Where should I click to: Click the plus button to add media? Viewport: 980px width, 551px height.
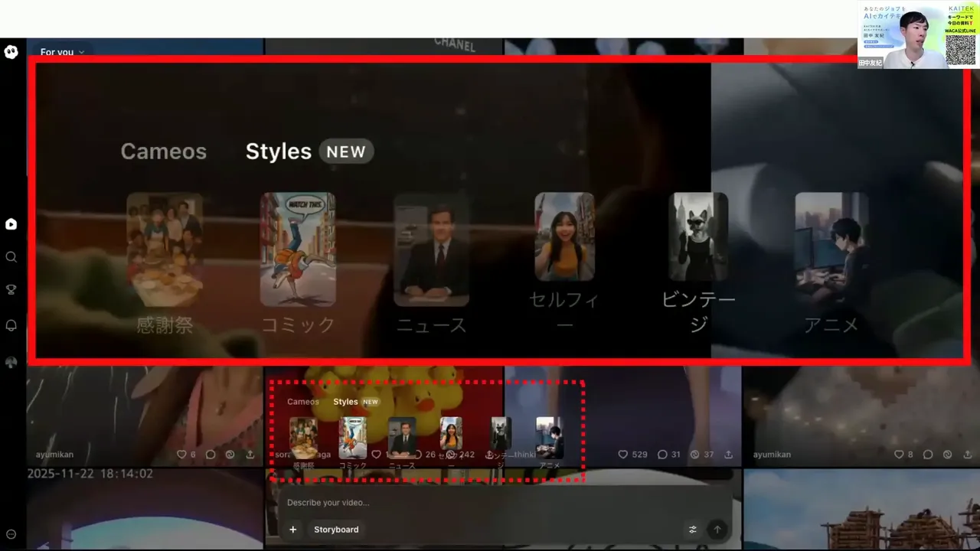point(292,529)
